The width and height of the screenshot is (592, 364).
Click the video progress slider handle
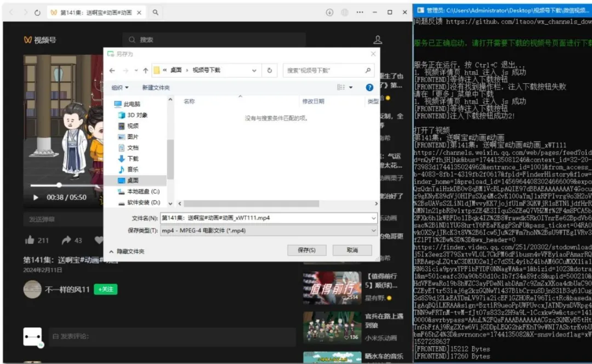[x=59, y=185]
